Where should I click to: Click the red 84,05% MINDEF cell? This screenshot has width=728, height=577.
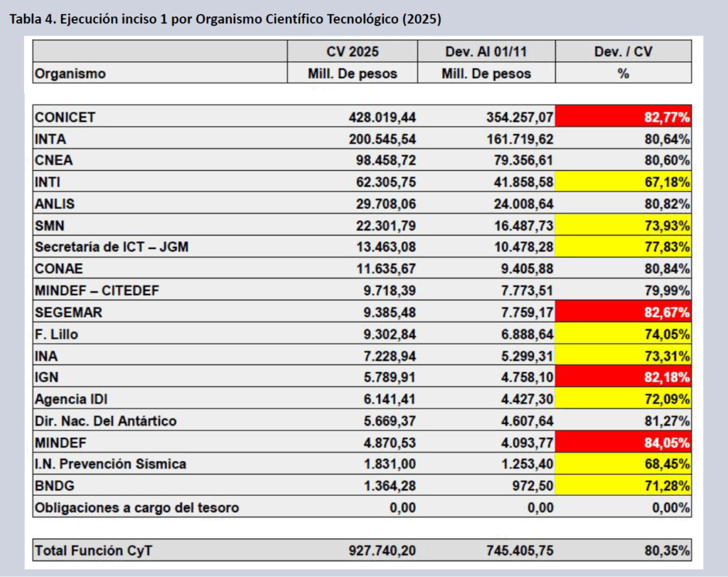623,442
